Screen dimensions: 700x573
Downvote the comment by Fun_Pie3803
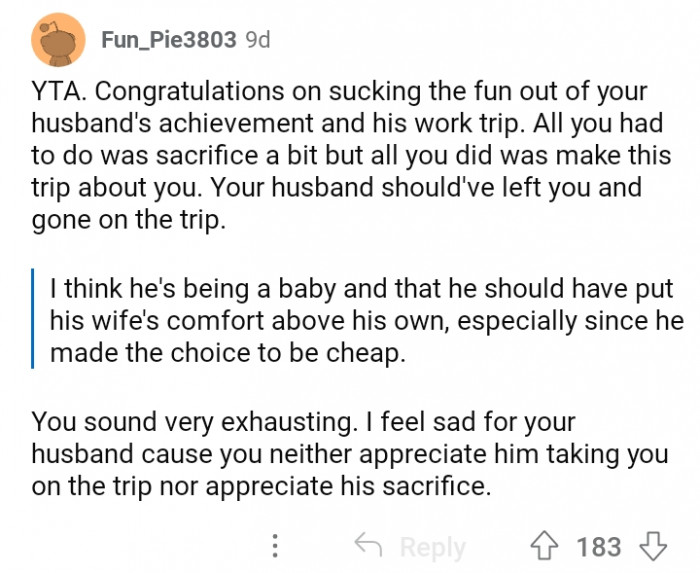click(652, 546)
